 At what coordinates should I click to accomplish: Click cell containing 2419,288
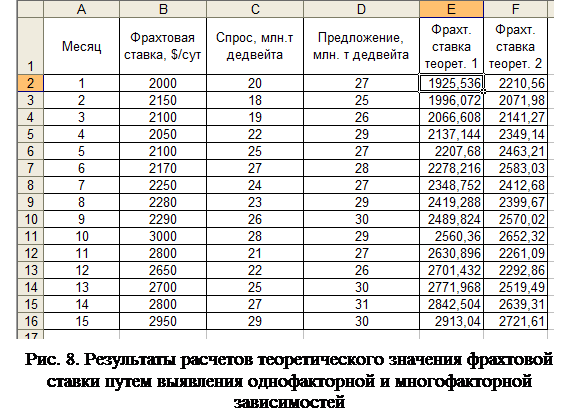click(451, 202)
